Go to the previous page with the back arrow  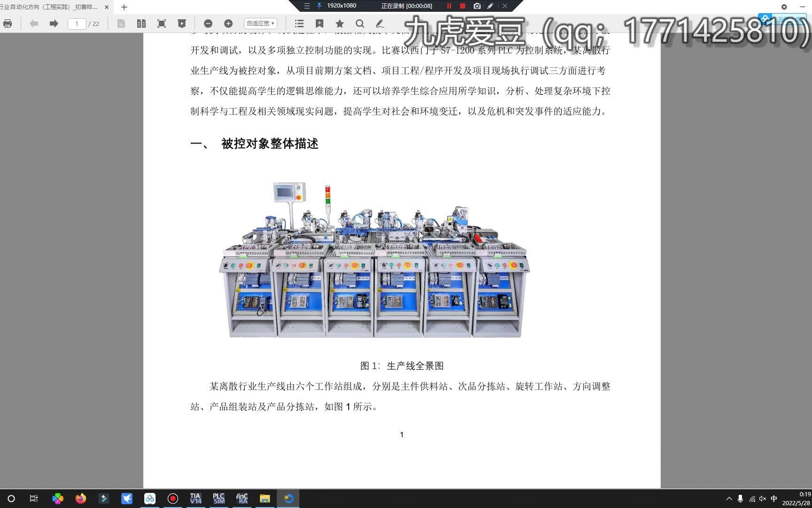click(x=34, y=24)
